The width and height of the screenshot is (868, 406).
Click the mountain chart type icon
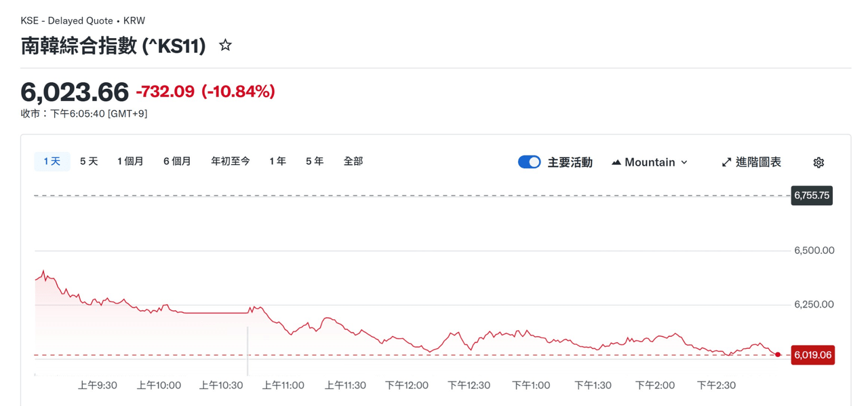tap(616, 162)
